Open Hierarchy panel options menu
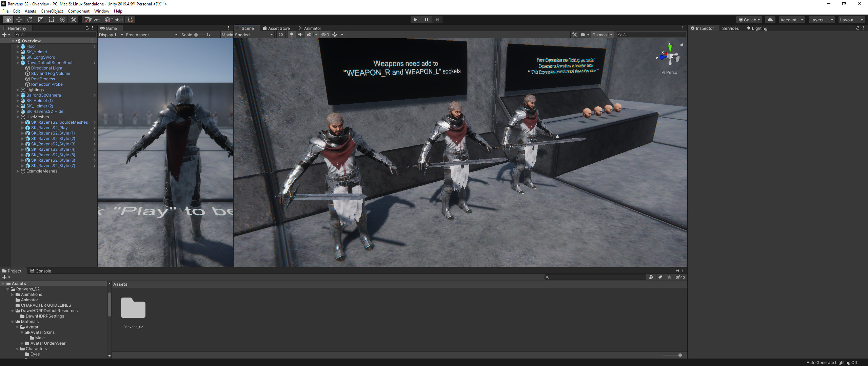868x366 pixels. 93,28
